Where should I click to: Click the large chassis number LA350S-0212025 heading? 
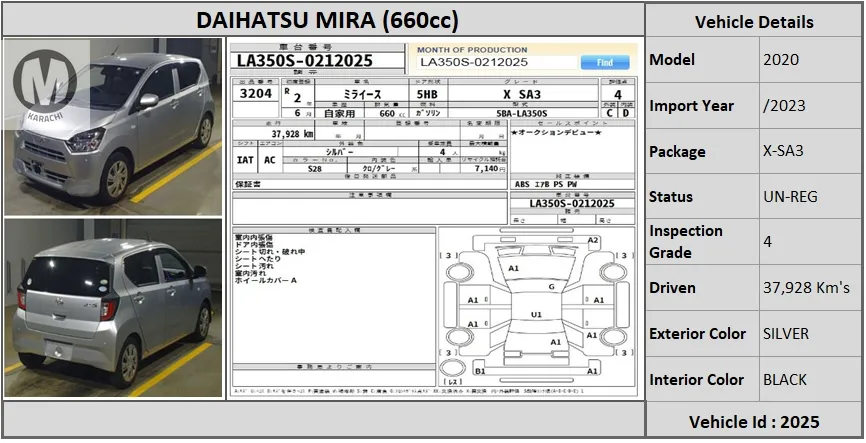click(305, 61)
